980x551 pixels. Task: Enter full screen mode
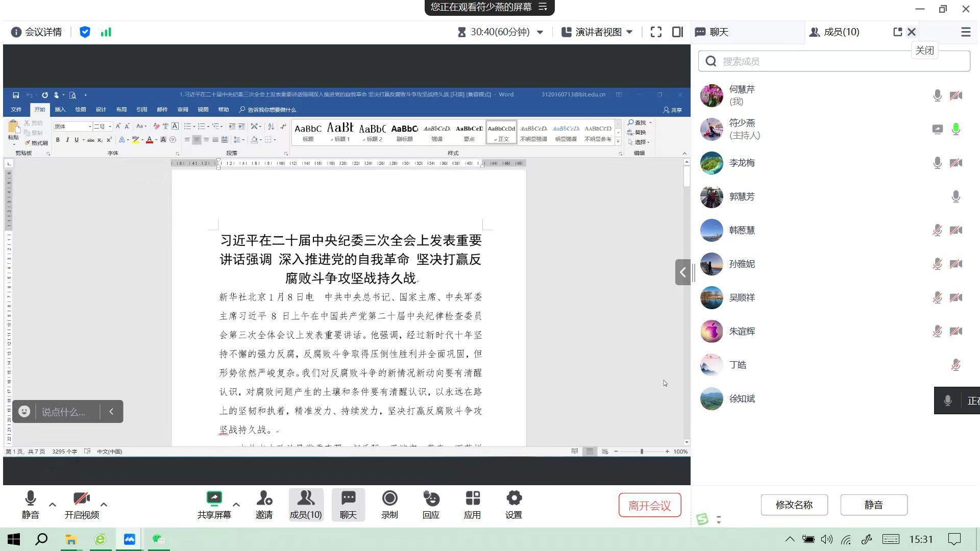656,32
